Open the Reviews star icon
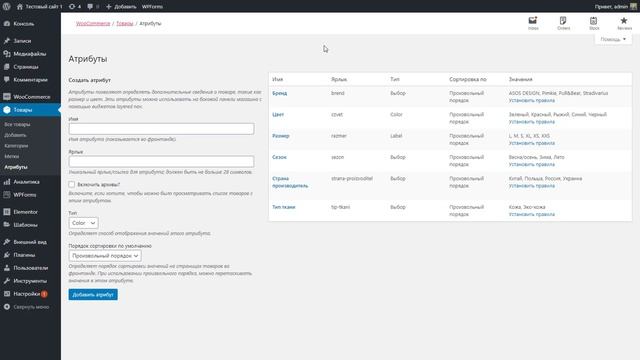Image resolution: width=640 pixels, height=360 pixels. click(624, 23)
